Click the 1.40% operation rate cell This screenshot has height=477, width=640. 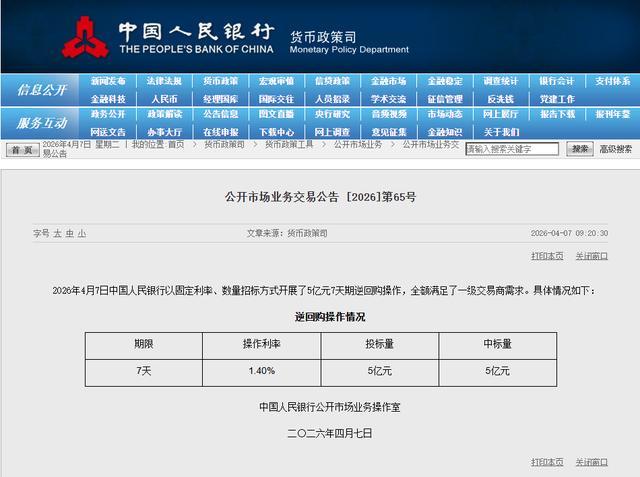click(262, 372)
